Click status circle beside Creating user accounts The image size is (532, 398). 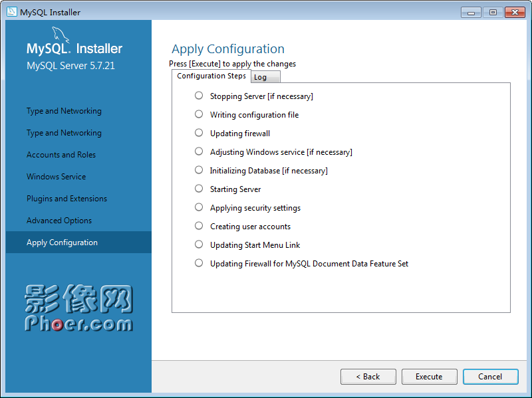[x=199, y=226]
